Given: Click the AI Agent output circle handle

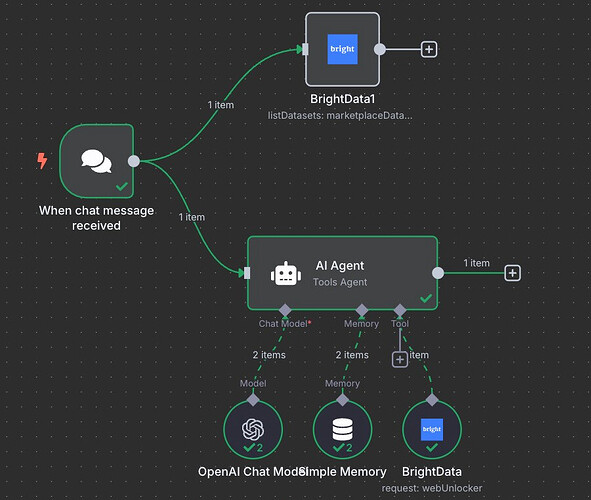Looking at the screenshot, I should click(x=438, y=273).
